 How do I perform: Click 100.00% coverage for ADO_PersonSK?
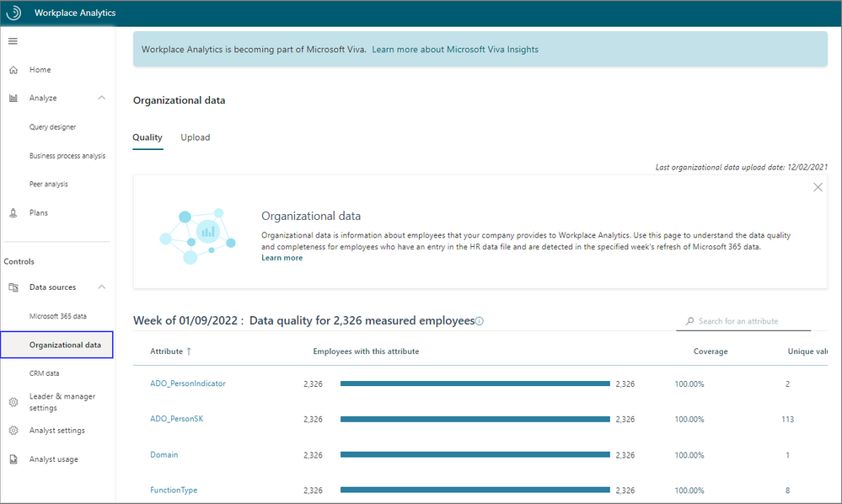[689, 420]
